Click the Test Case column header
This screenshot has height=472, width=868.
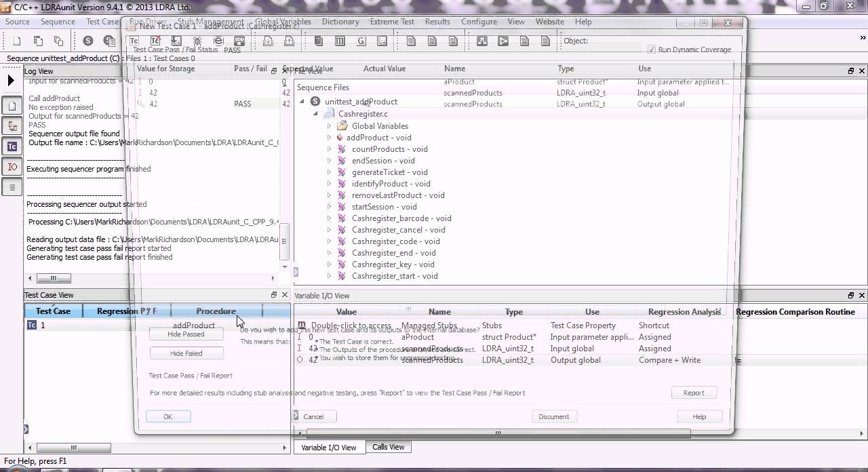[53, 311]
